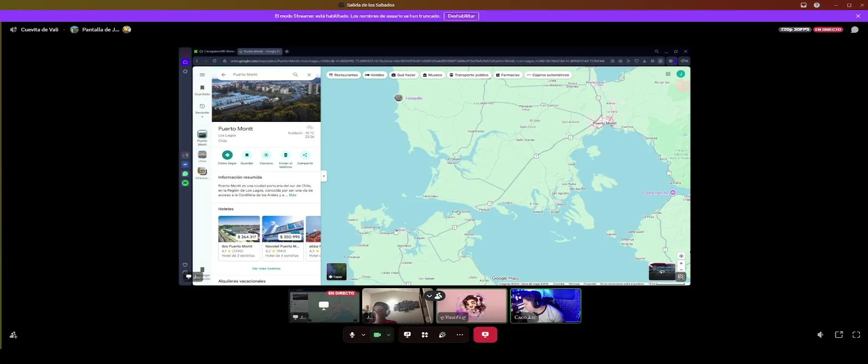Click the Compartir share icon

pyautogui.click(x=305, y=155)
